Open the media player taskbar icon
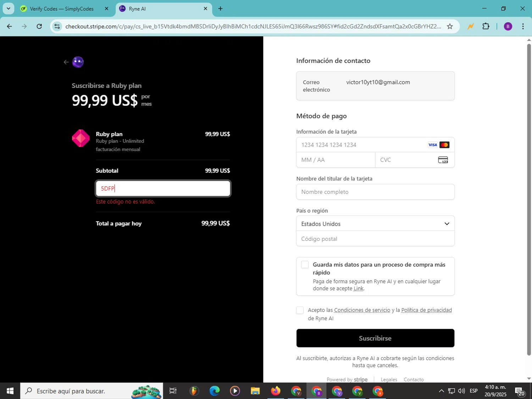Image resolution: width=532 pixels, height=399 pixels. (x=235, y=391)
